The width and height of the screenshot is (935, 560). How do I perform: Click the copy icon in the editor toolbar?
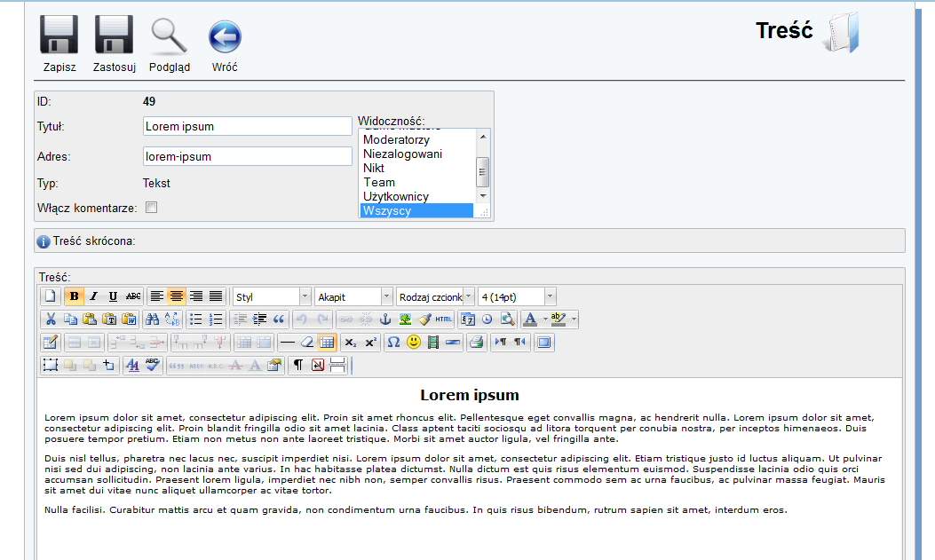(70, 319)
